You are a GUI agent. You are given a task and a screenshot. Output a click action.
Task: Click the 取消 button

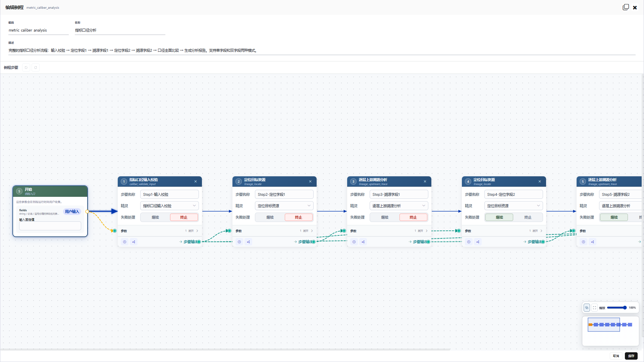[616, 356]
